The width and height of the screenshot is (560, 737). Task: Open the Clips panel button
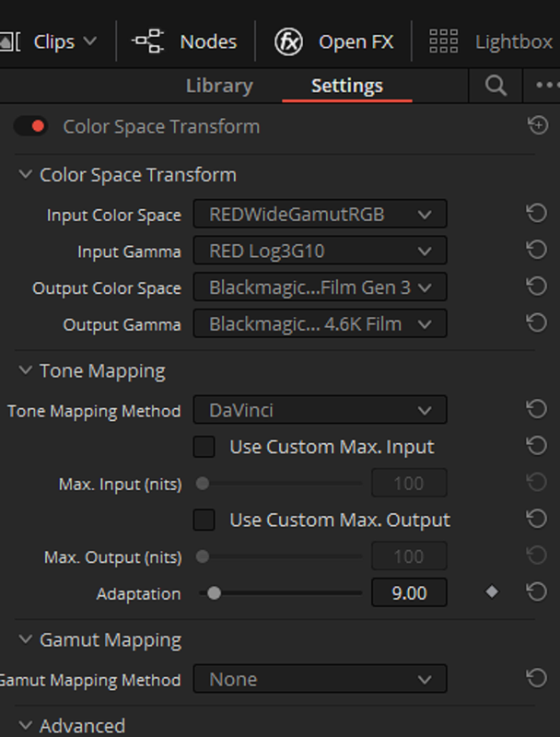pos(54,42)
